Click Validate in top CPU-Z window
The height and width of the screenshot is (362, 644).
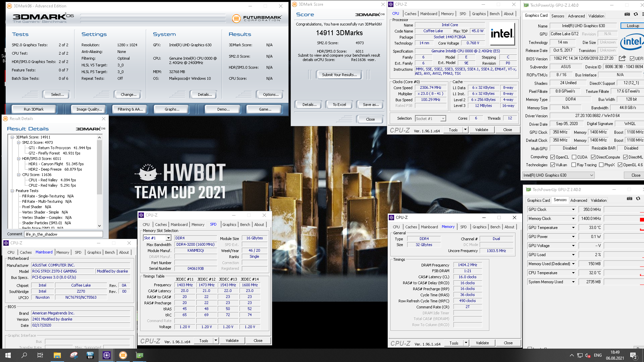click(482, 130)
